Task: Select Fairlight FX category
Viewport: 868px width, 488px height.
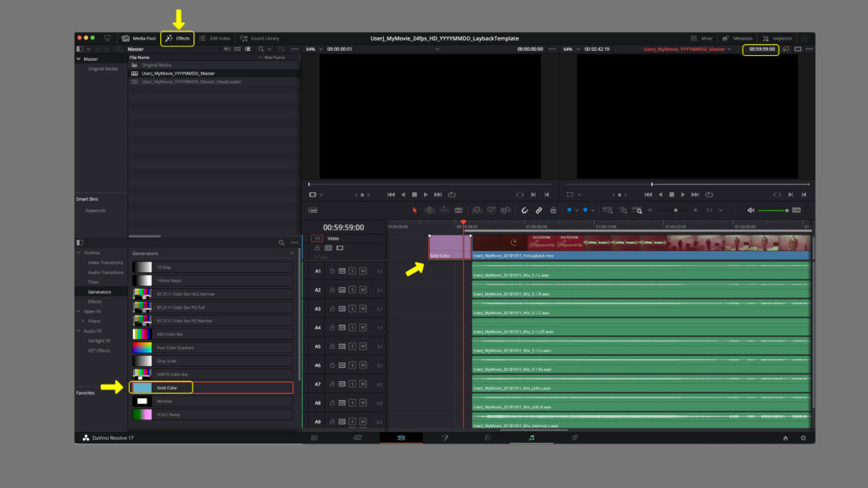Action: [99, 341]
